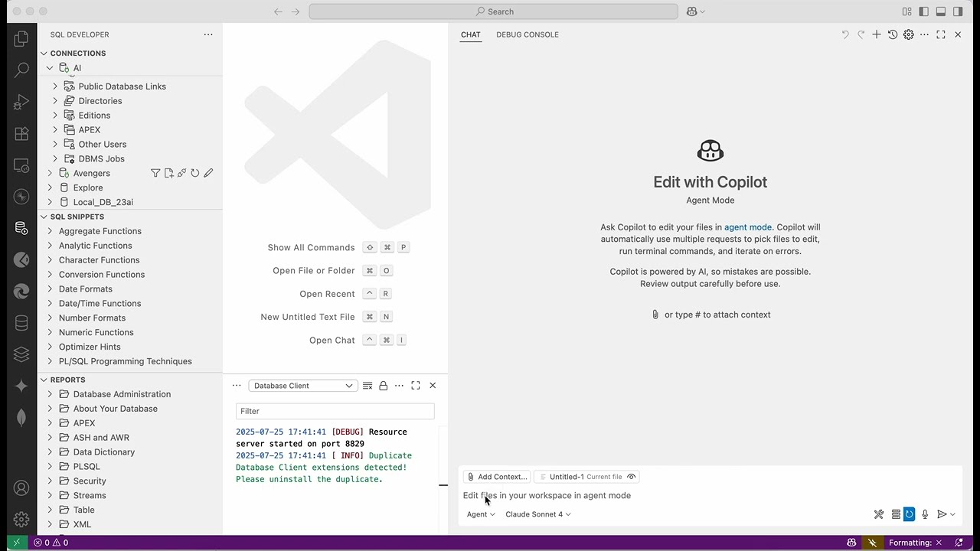Viewport: 980px width, 551px height.
Task: Open chat settings gear icon
Action: [x=909, y=34]
